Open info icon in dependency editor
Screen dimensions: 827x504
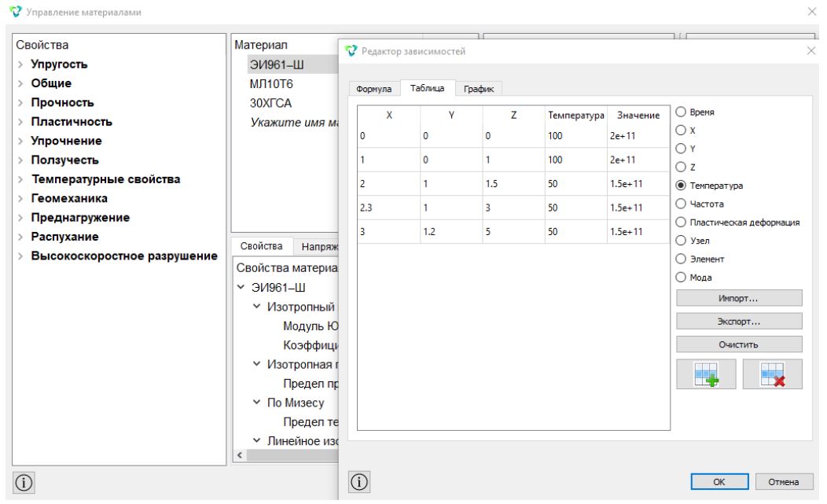pos(359,482)
